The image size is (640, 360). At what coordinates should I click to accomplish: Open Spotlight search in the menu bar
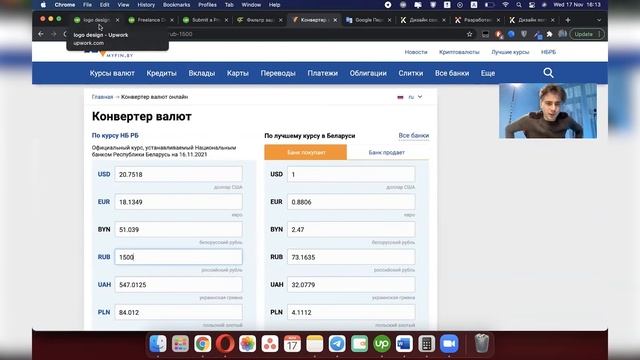coord(518,5)
